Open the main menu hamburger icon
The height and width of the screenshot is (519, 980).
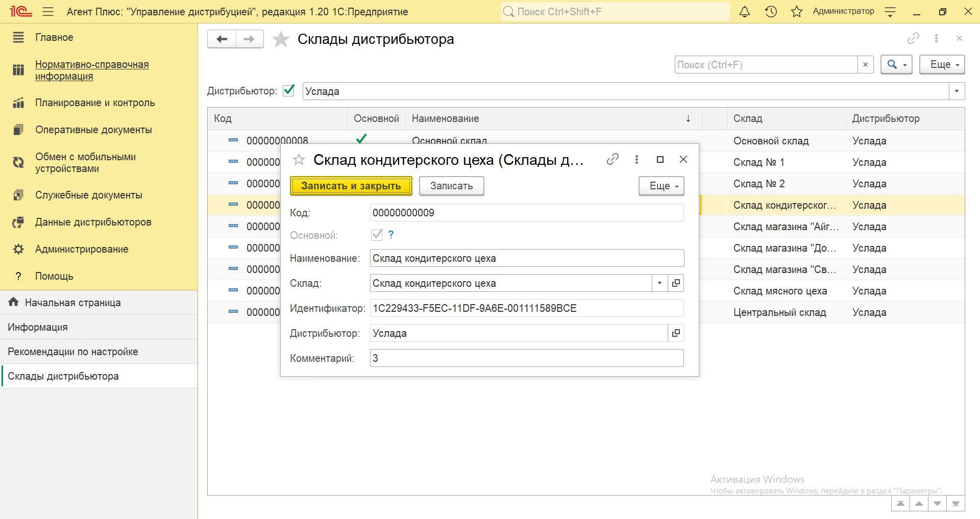click(48, 11)
